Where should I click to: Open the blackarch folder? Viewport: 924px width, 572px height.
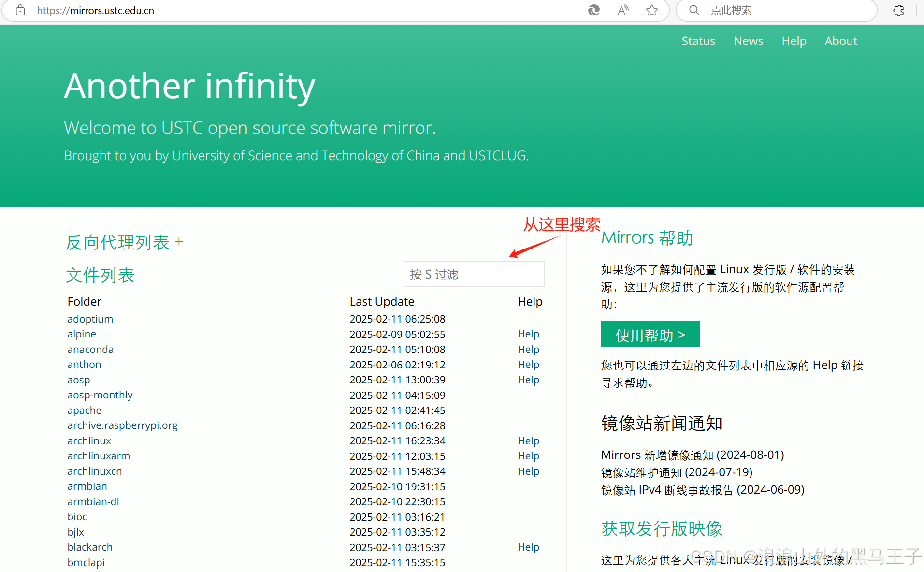click(90, 547)
